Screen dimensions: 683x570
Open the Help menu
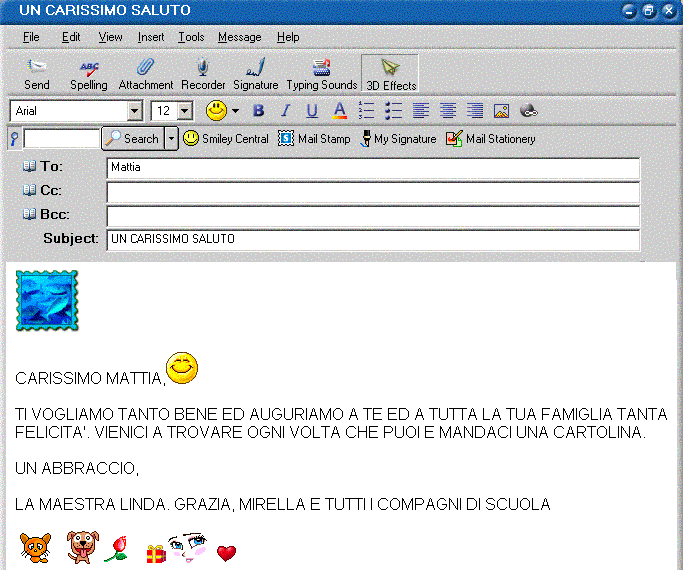pos(288,37)
